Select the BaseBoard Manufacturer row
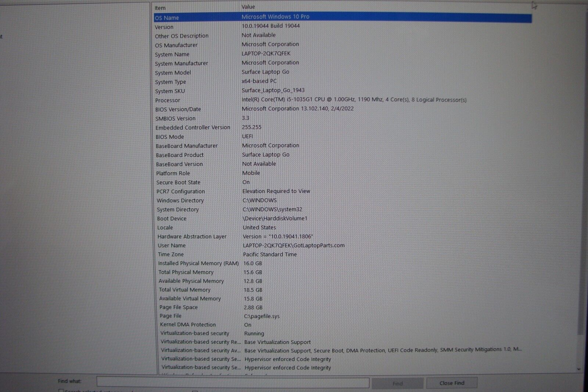Screen dimensions: 588x392 tap(343, 146)
